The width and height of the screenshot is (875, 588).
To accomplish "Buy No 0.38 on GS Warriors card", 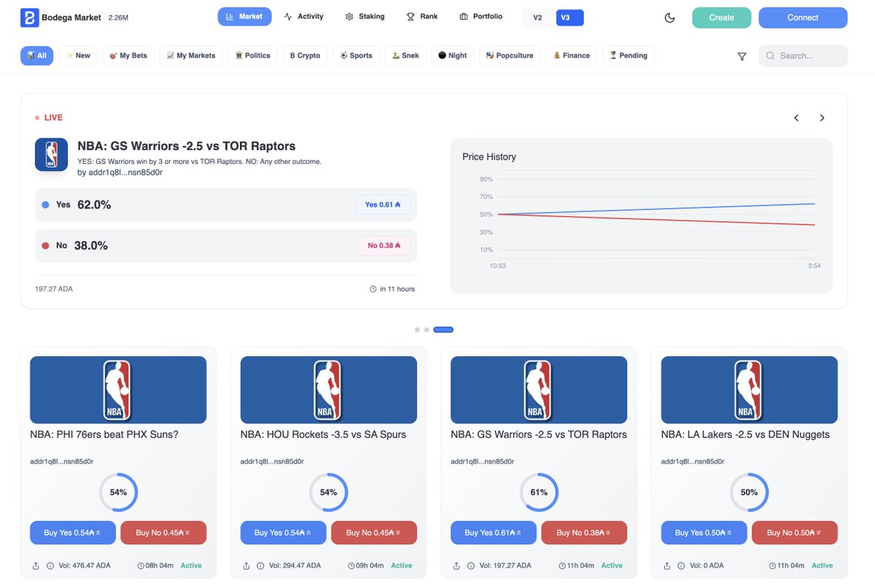I will (x=584, y=533).
